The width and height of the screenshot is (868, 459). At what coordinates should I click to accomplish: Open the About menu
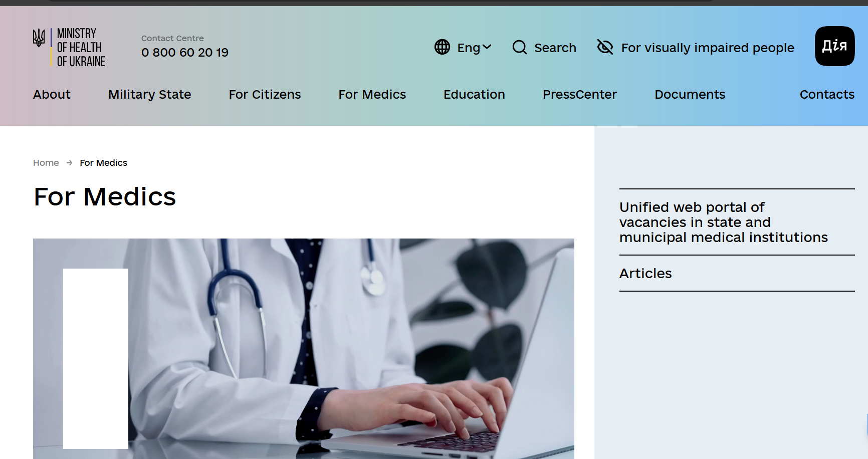[x=52, y=94]
